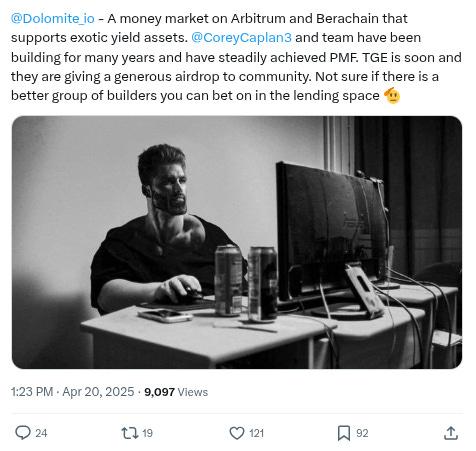Open the @Dolomite_io profile mention
This screenshot has width=476, height=451.
pyautogui.click(x=53, y=18)
